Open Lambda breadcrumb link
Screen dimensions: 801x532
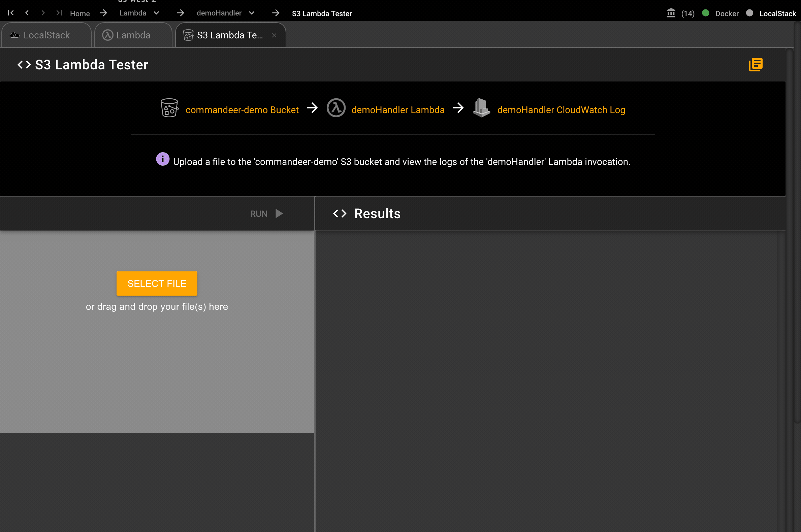[133, 13]
